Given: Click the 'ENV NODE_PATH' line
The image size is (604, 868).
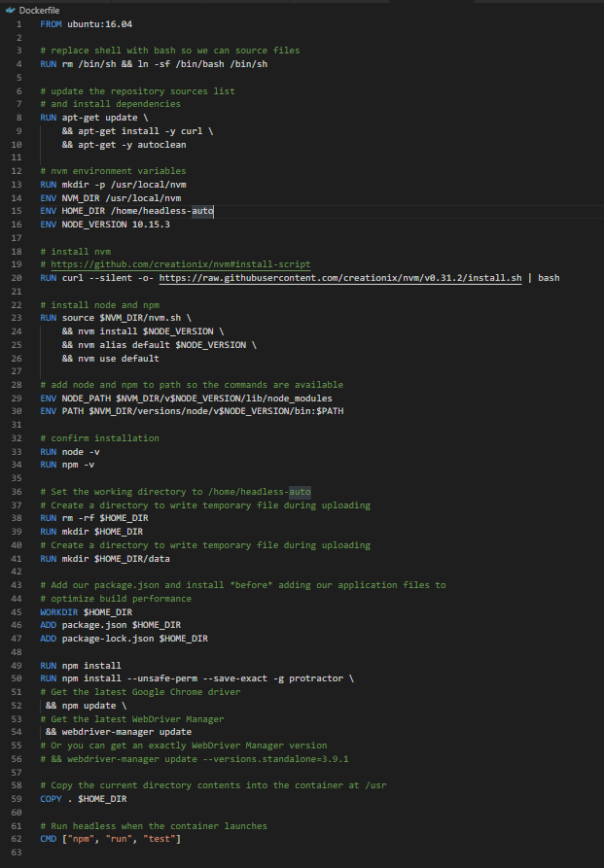Looking at the screenshot, I should click(x=186, y=398).
